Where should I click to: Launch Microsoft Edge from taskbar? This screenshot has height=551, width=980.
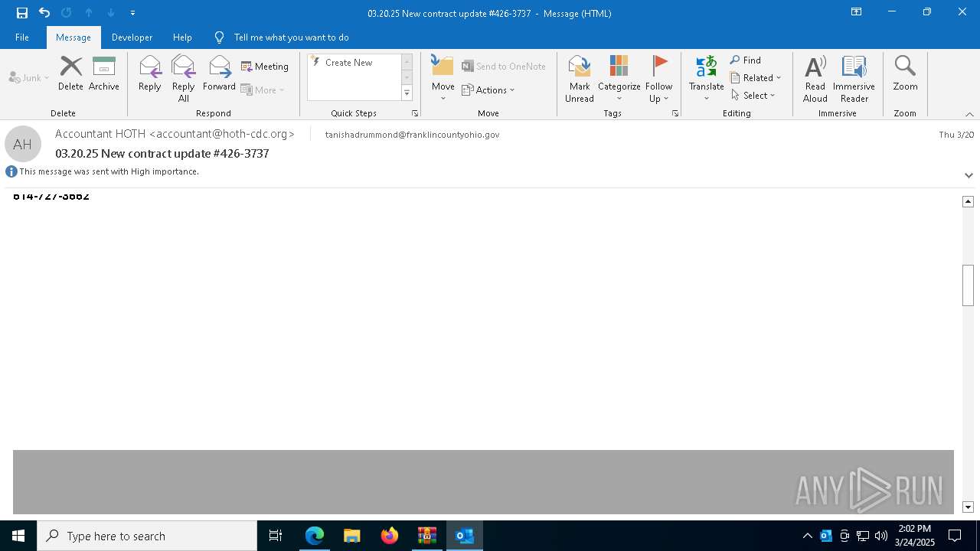pyautogui.click(x=314, y=536)
